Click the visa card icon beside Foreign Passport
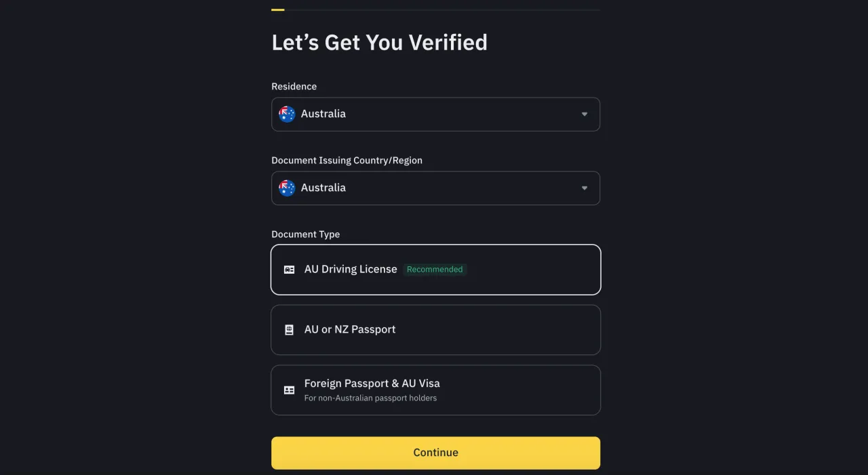Image resolution: width=868 pixels, height=475 pixels. [x=289, y=390]
